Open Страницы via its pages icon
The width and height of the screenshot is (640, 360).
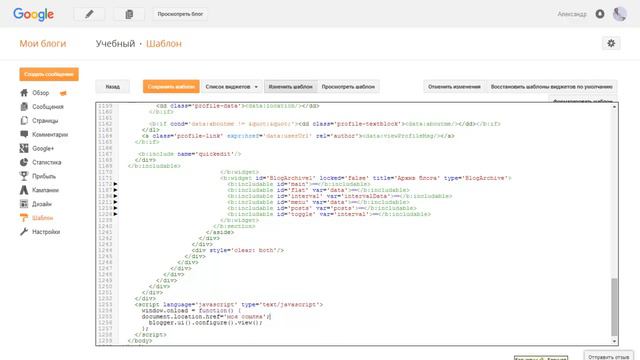[x=24, y=120]
